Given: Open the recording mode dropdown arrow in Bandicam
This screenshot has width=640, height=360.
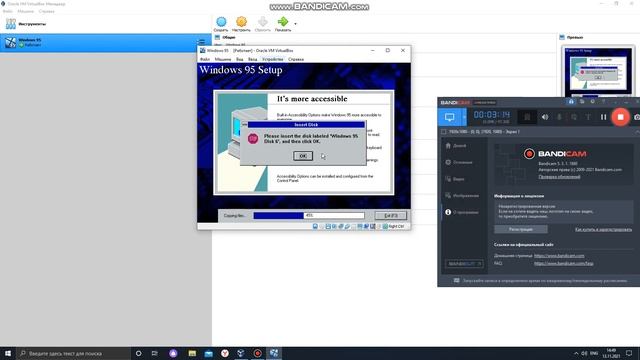Looking at the screenshot, I should pos(464,118).
